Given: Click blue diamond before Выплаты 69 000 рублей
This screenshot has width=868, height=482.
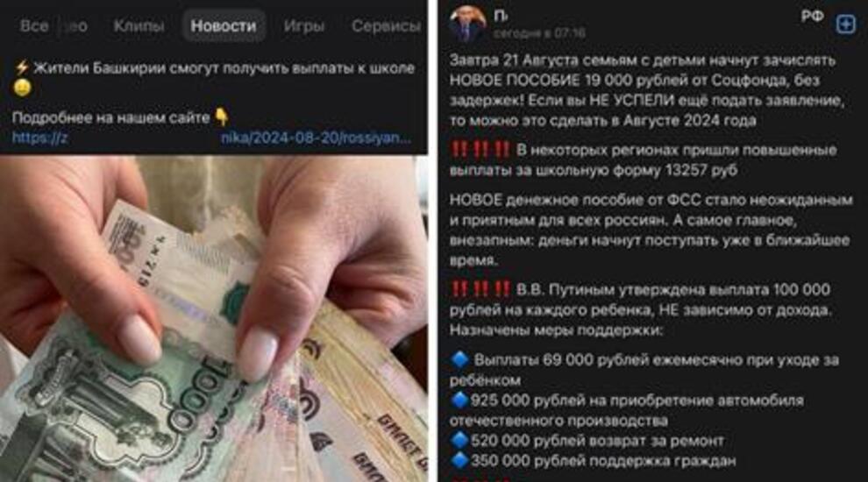Looking at the screenshot, I should point(459,359).
